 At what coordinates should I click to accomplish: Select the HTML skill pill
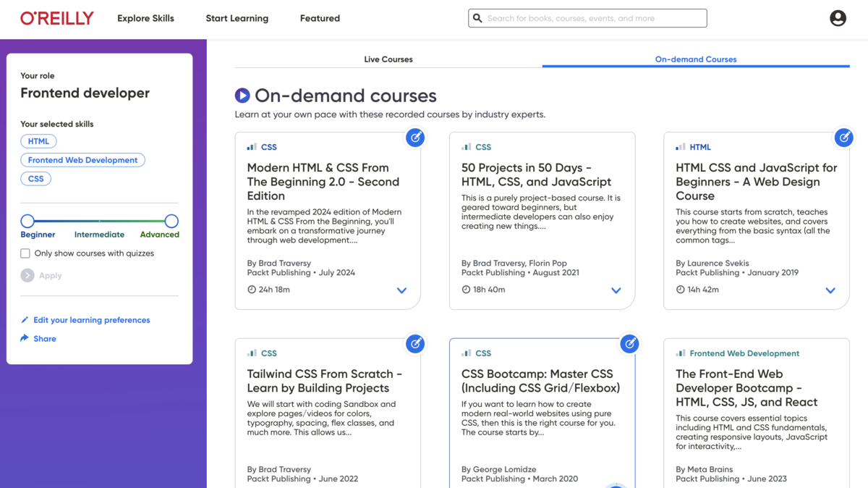[38, 141]
